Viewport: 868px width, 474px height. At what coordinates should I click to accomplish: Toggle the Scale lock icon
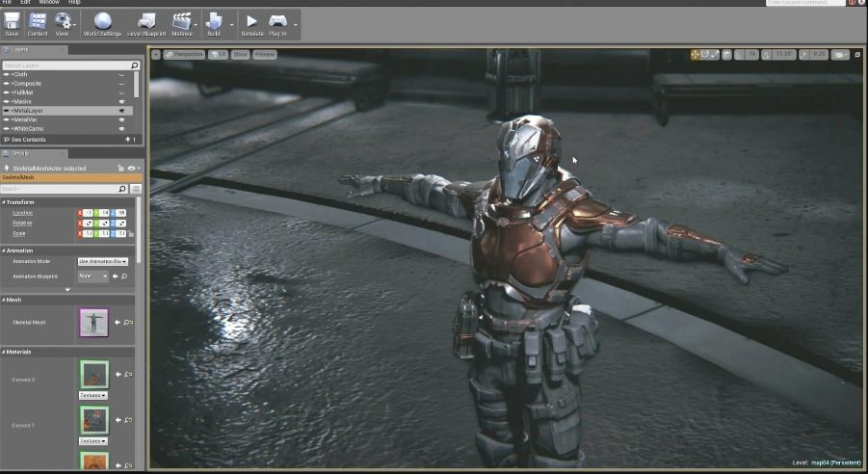[131, 234]
